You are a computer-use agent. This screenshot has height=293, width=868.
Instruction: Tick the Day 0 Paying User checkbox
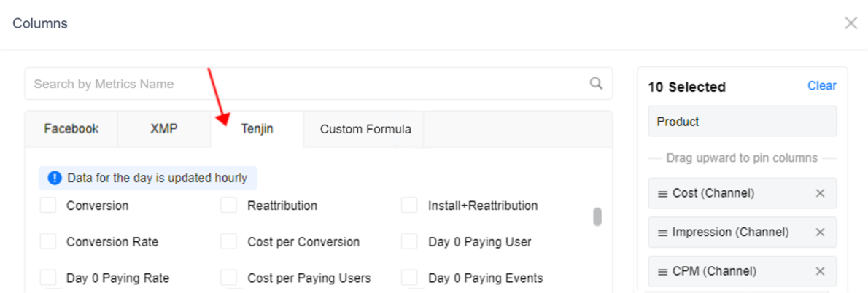tap(409, 241)
